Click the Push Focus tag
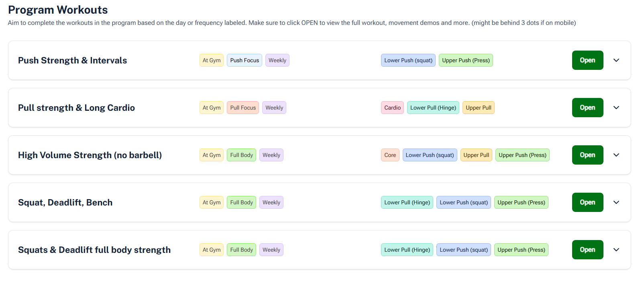 pos(244,60)
